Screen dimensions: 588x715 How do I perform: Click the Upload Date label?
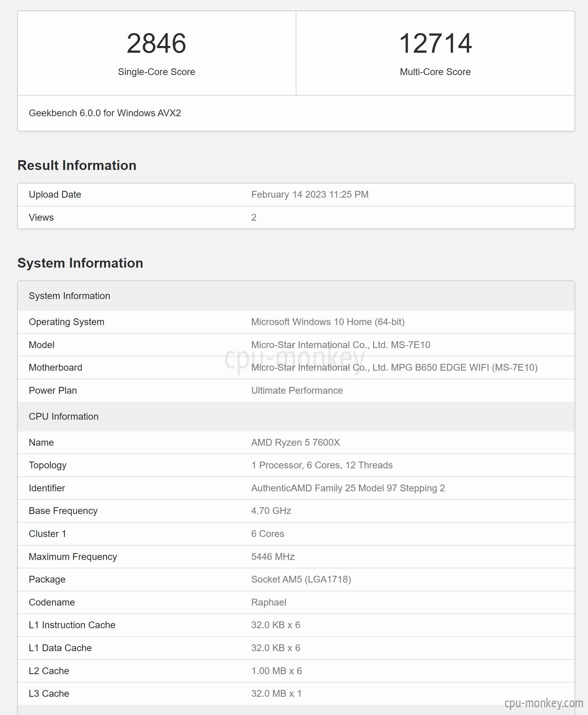55,194
